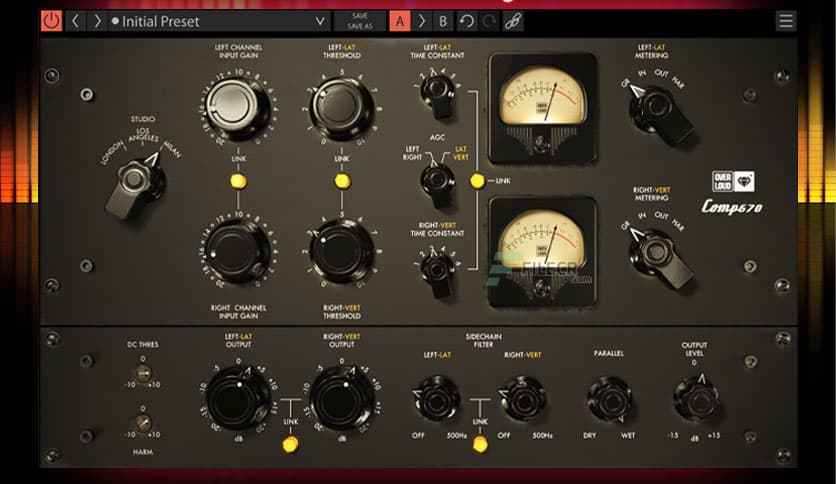Select the Milan studio position

coord(172,149)
